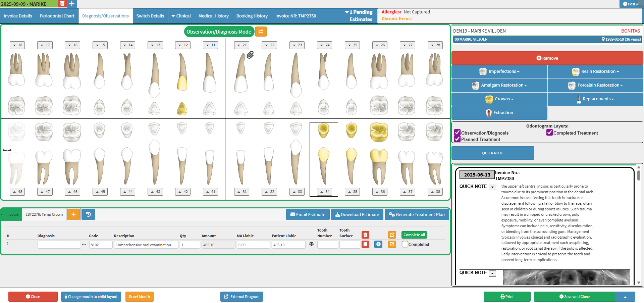Go to the Switch Details tab
644x303 pixels.
coord(150,16)
